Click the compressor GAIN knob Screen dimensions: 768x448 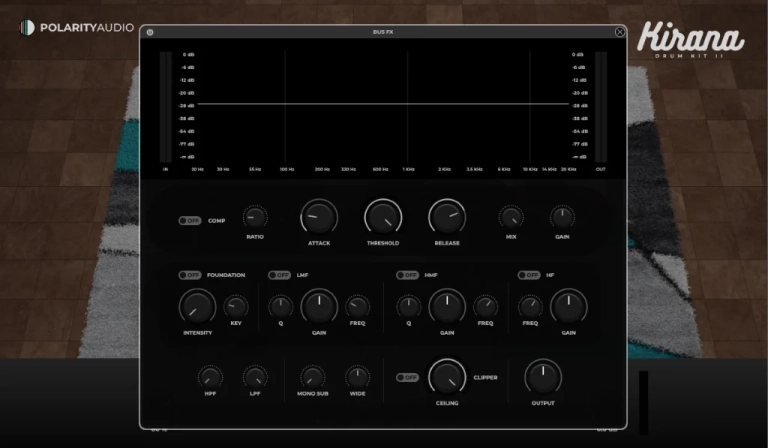562,217
